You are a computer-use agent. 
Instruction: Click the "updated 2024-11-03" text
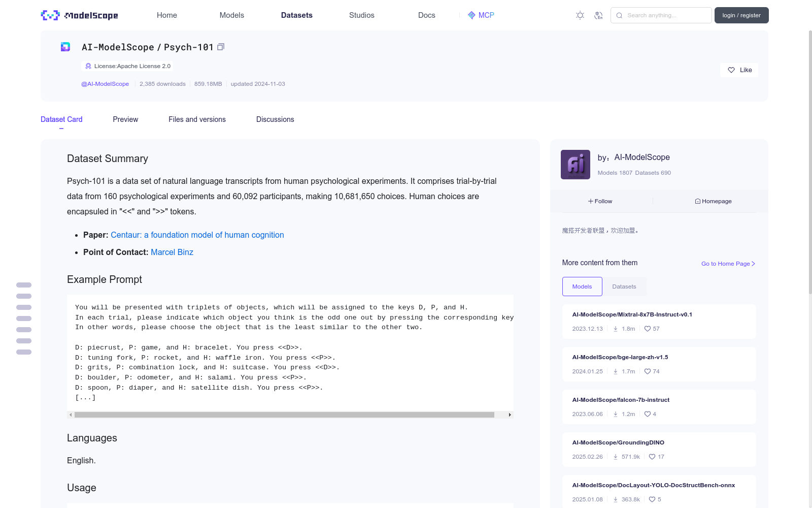pyautogui.click(x=258, y=84)
